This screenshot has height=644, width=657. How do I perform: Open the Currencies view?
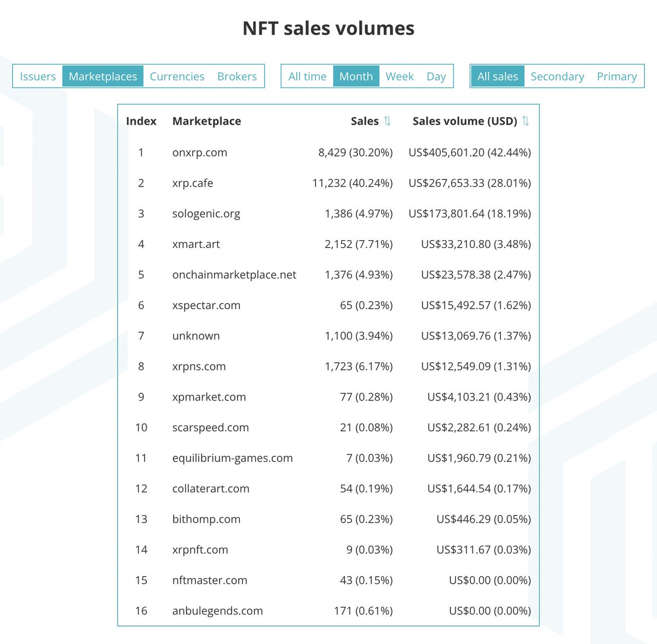pos(177,76)
